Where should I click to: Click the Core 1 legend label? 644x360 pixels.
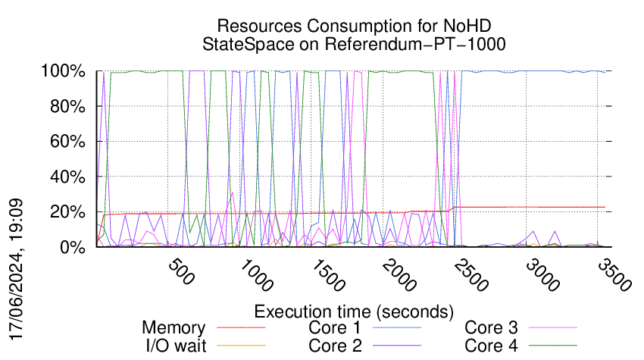point(335,328)
